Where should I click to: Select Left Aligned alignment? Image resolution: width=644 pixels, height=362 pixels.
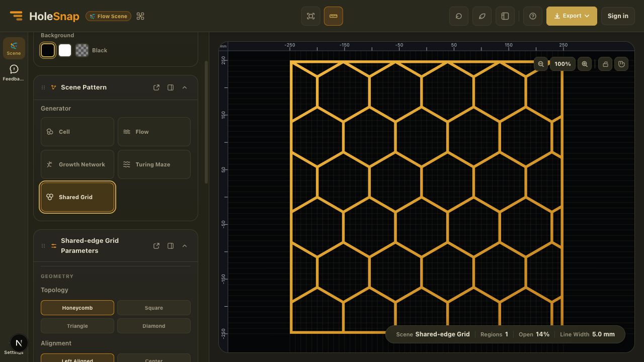[77, 357]
